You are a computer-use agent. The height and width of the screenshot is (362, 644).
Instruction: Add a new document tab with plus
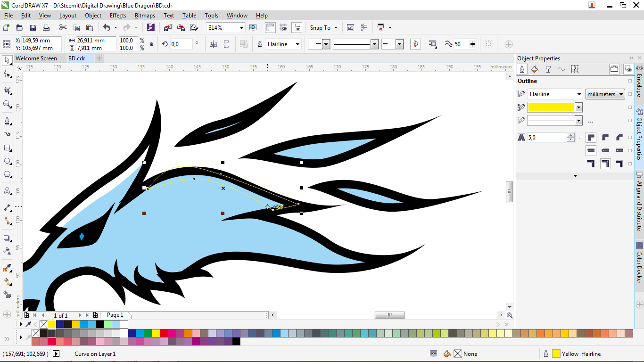[x=99, y=58]
